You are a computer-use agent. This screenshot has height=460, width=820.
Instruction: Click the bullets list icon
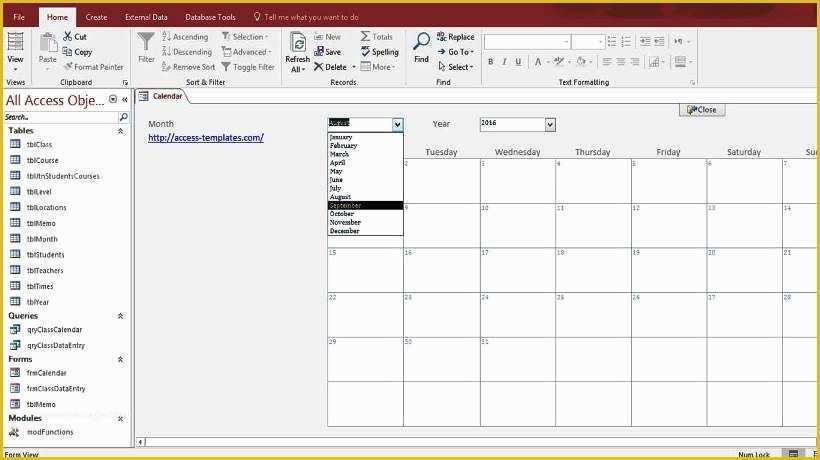tap(612, 41)
